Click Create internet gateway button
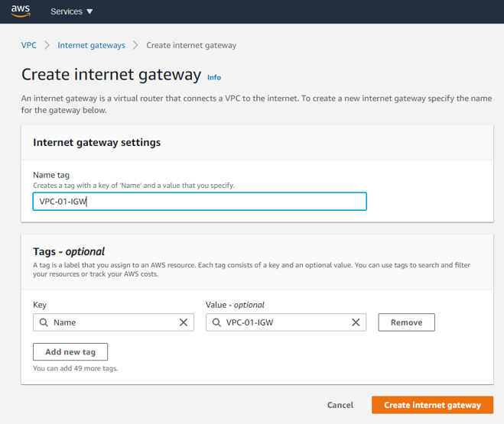This screenshot has width=504, height=424. pos(432,405)
